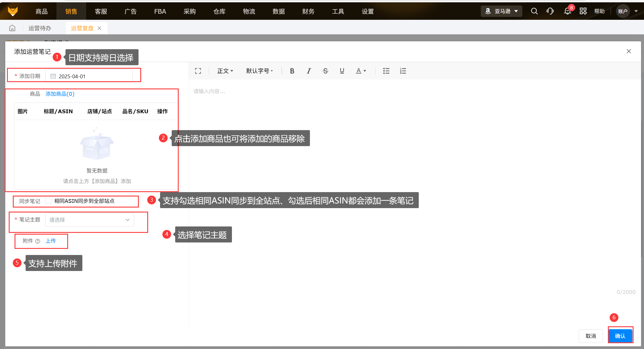Image resolution: width=644 pixels, height=349 pixels.
Task: Expand 默认字号 font size dropdown
Action: [259, 71]
